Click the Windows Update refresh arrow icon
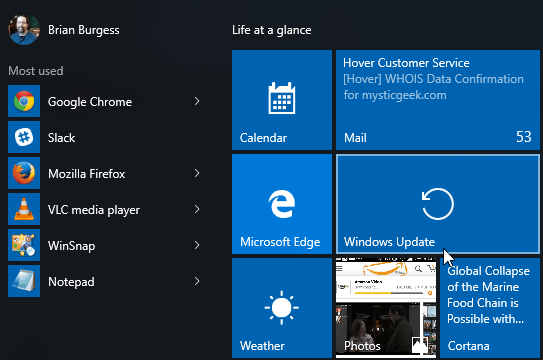543x360 pixels. point(438,204)
